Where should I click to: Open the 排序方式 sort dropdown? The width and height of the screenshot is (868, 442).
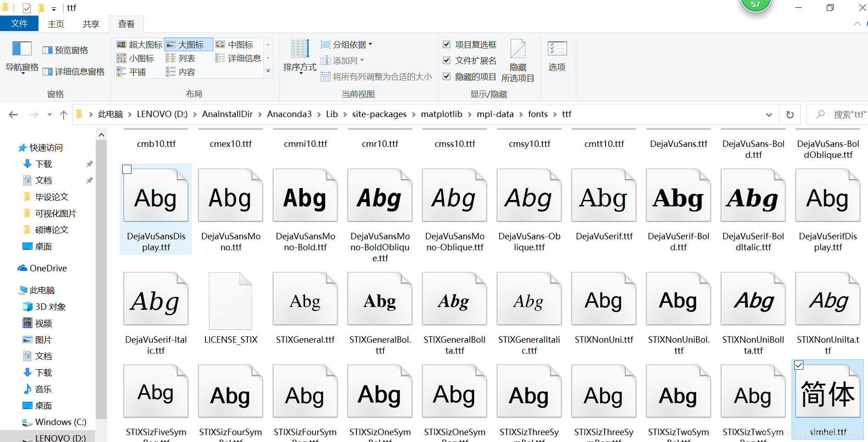300,57
